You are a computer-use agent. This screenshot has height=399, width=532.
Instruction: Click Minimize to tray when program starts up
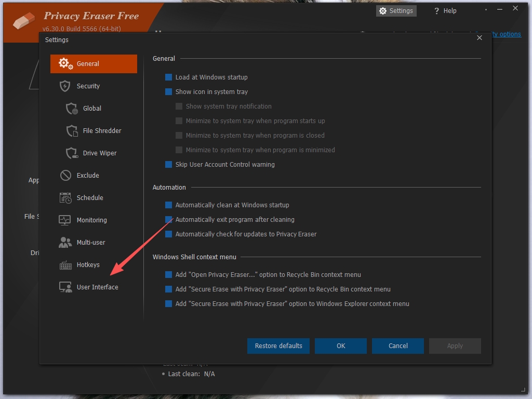point(179,121)
